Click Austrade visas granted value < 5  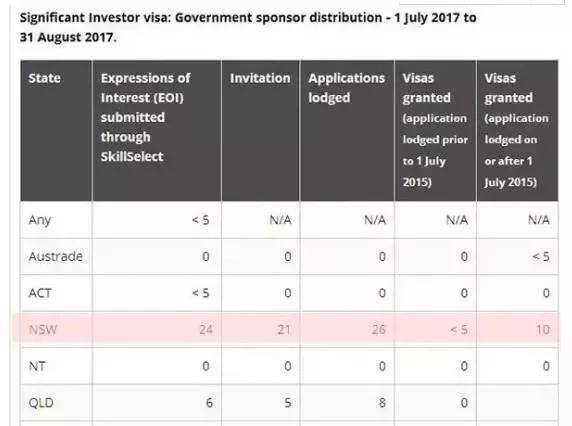point(541,256)
